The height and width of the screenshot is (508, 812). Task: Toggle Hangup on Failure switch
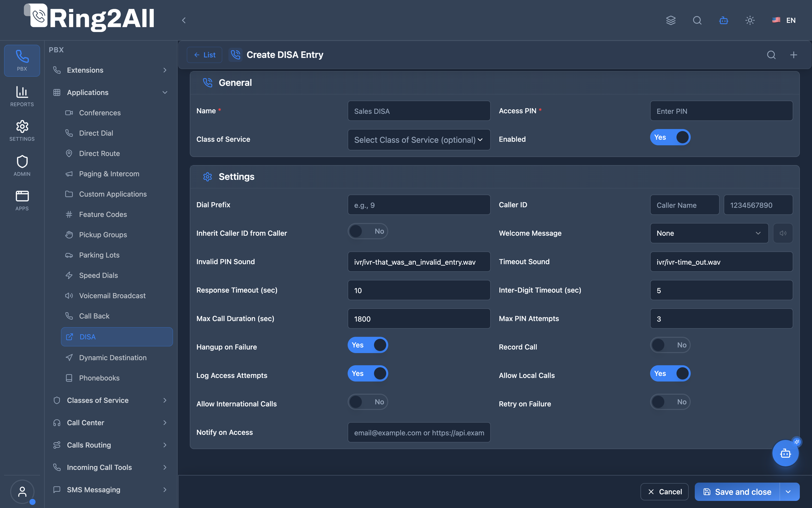368,345
